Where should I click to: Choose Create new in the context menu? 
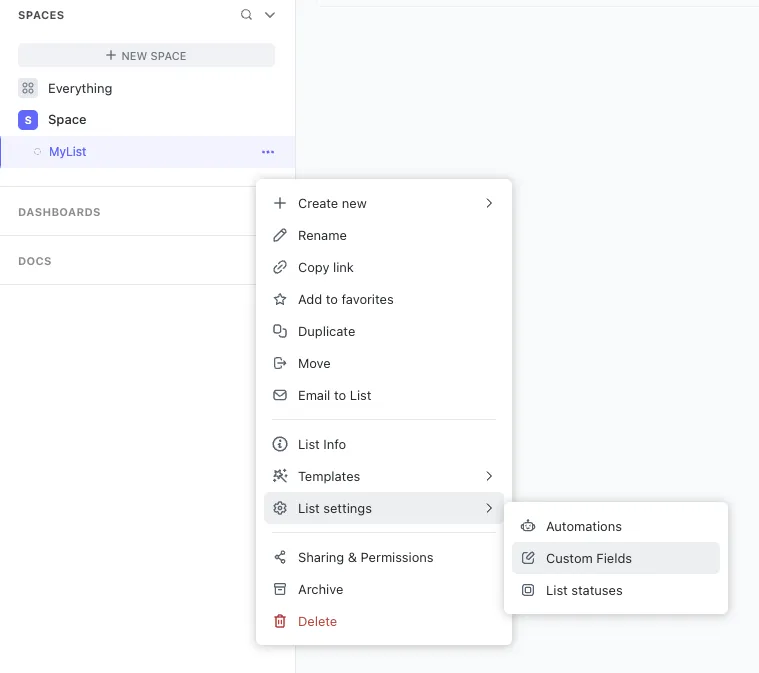coord(383,203)
